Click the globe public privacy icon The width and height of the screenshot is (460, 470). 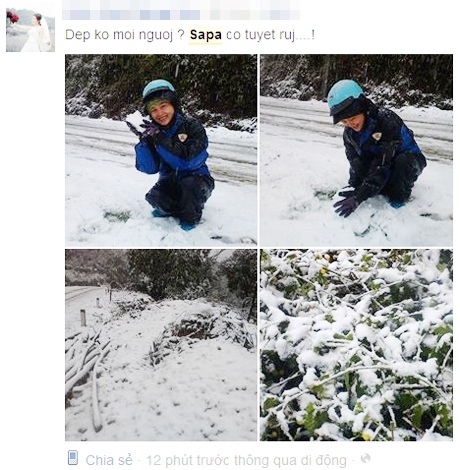(366, 458)
